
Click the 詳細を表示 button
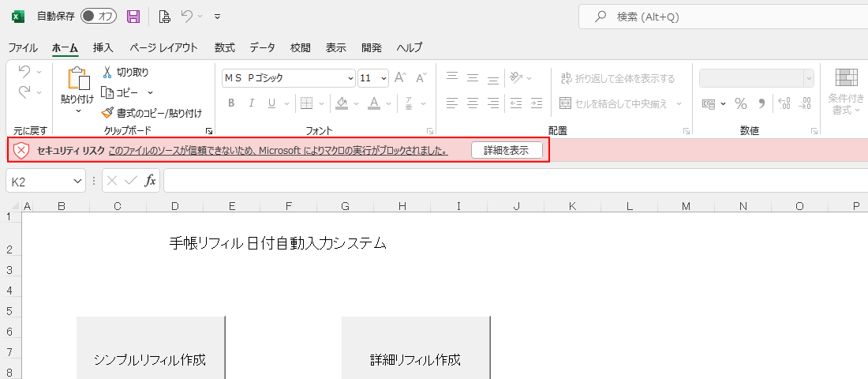coord(506,150)
